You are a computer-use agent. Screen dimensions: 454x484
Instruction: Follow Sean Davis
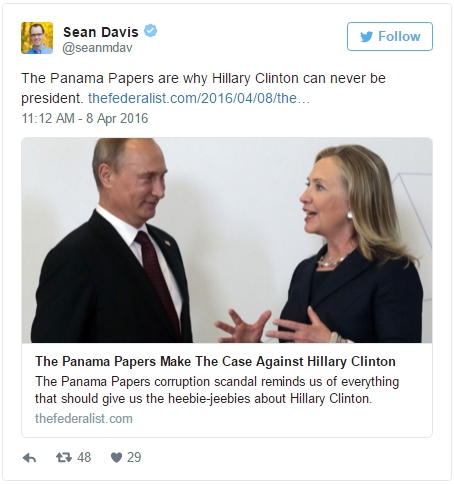390,37
